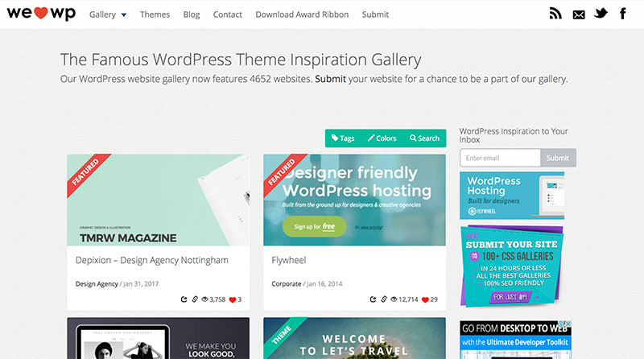The image size is (644, 359).
Task: Click the Submit email button
Action: click(558, 158)
